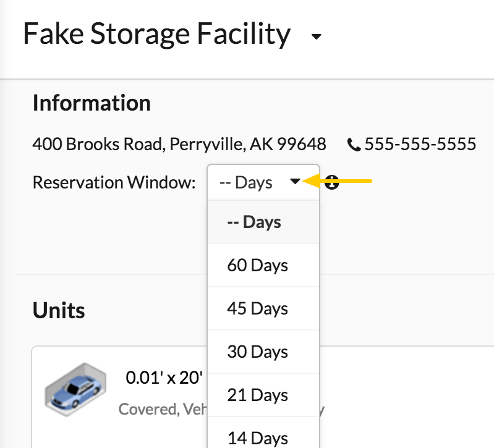Screen dimensions: 494x448
Task: Click the Reservation Window label
Action: point(114,182)
